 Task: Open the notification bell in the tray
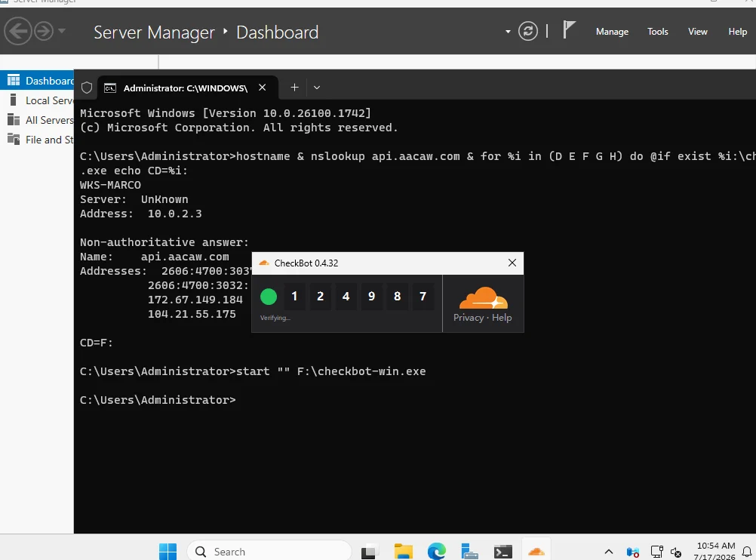747,552
